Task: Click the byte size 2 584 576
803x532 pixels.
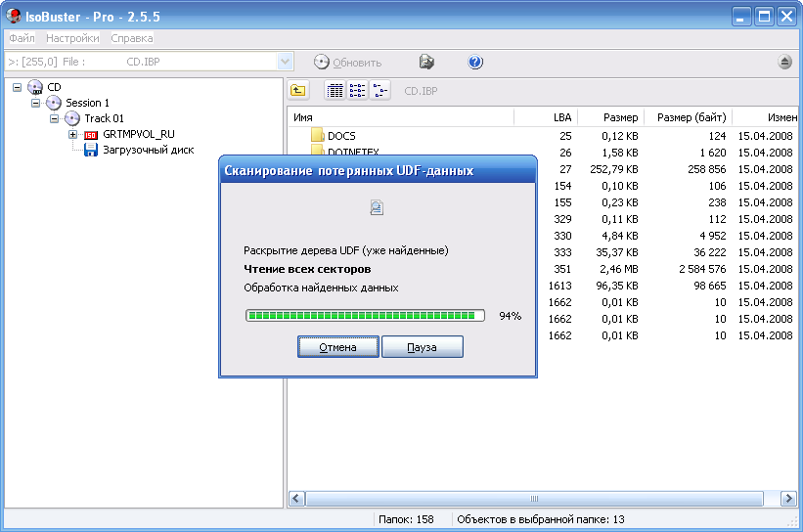Action: pos(702,269)
